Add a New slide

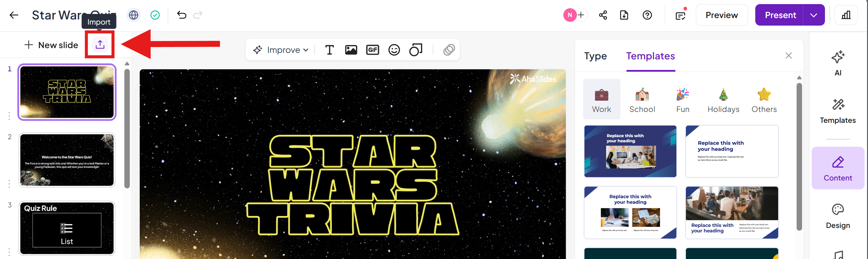52,45
